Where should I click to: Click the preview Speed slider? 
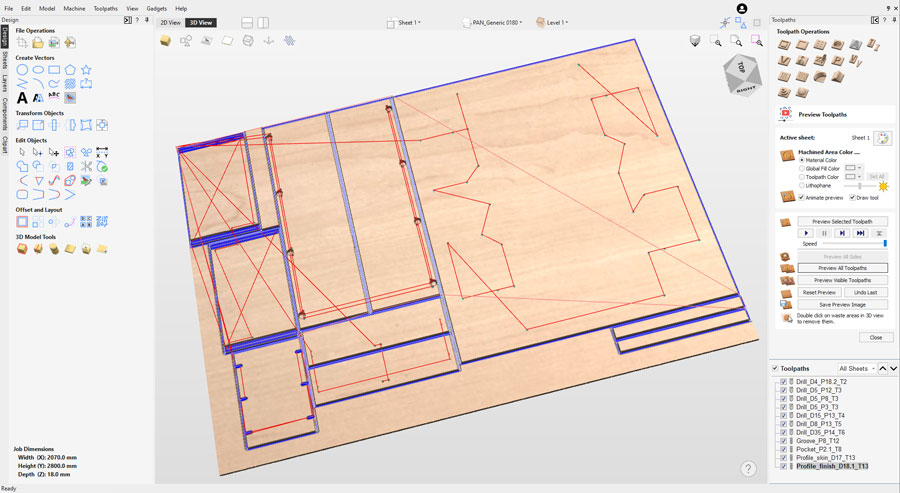tap(853, 244)
